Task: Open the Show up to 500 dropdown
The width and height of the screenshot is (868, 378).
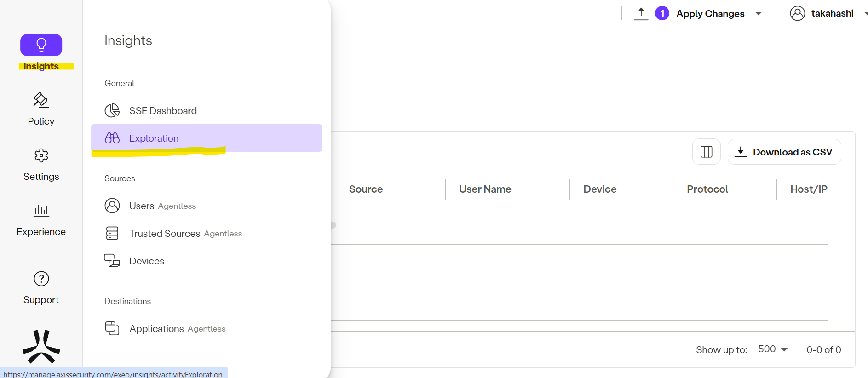Action: 773,349
